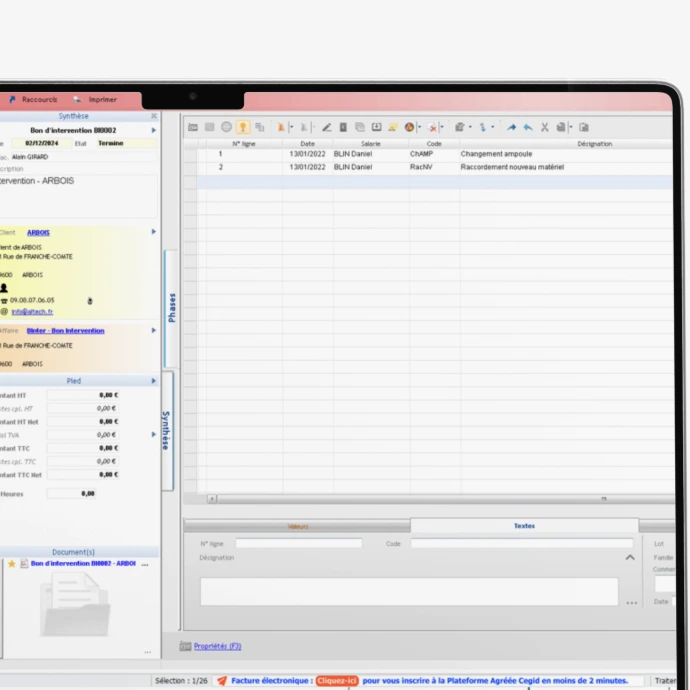Image resolution: width=690 pixels, height=690 pixels.
Task: Open the ARBOIS client link
Action: coord(38,232)
